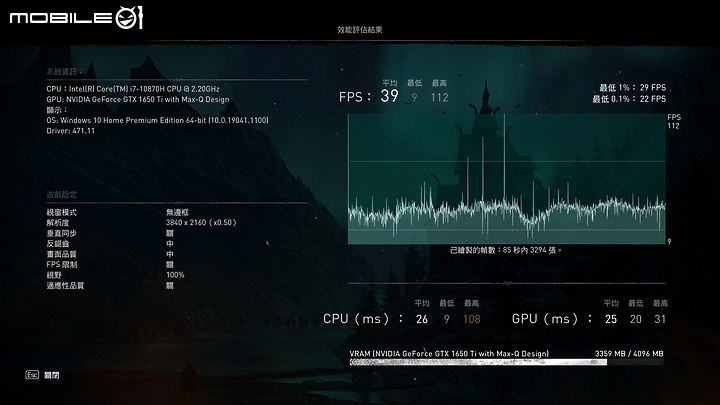720x405 pixels.
Task: Click the 畫面品質 setting label
Action: coord(62,254)
